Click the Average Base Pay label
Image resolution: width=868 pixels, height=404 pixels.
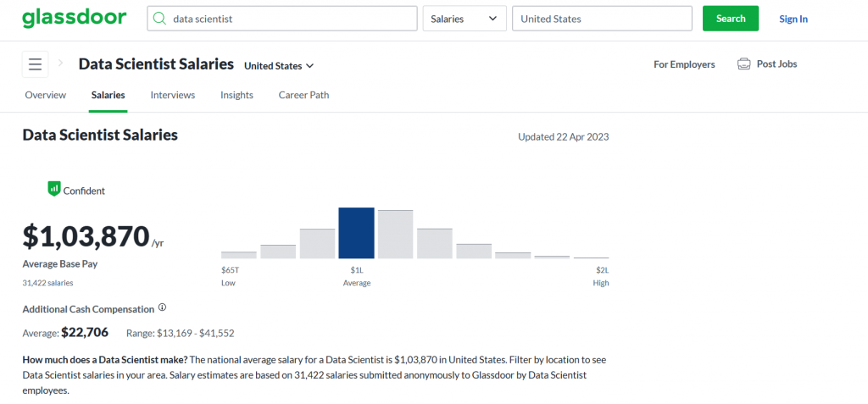click(60, 264)
